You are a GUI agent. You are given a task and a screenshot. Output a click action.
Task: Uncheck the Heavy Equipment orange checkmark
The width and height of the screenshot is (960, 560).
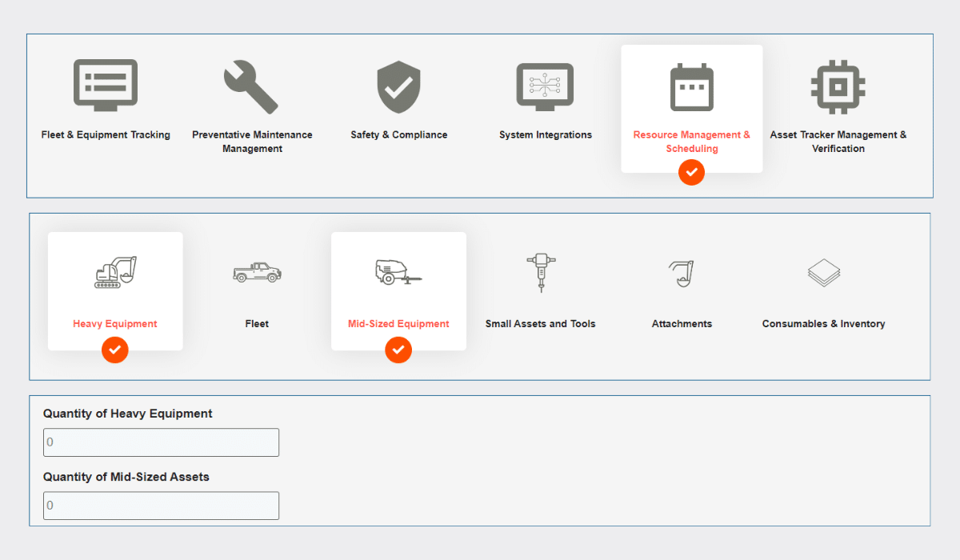point(115,350)
